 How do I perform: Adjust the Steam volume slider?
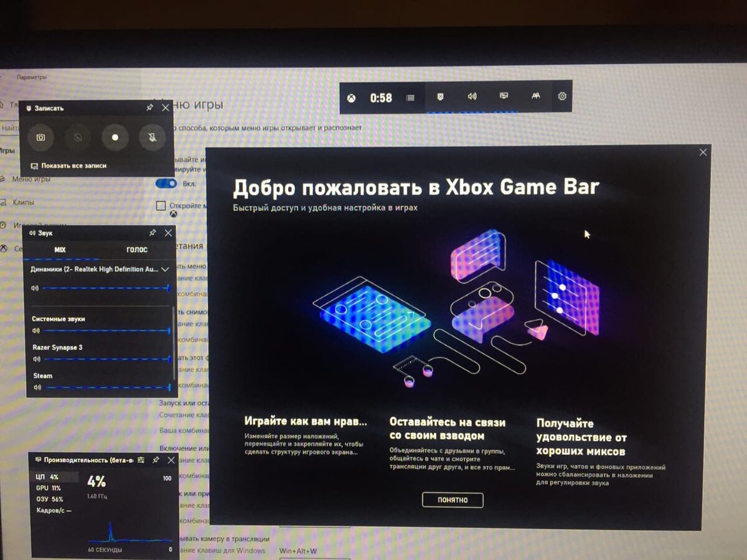pyautogui.click(x=107, y=388)
